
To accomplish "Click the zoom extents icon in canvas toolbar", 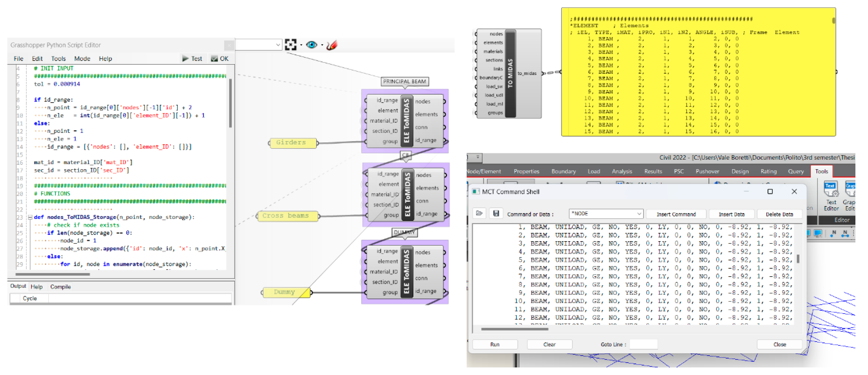I will pyautogui.click(x=290, y=45).
